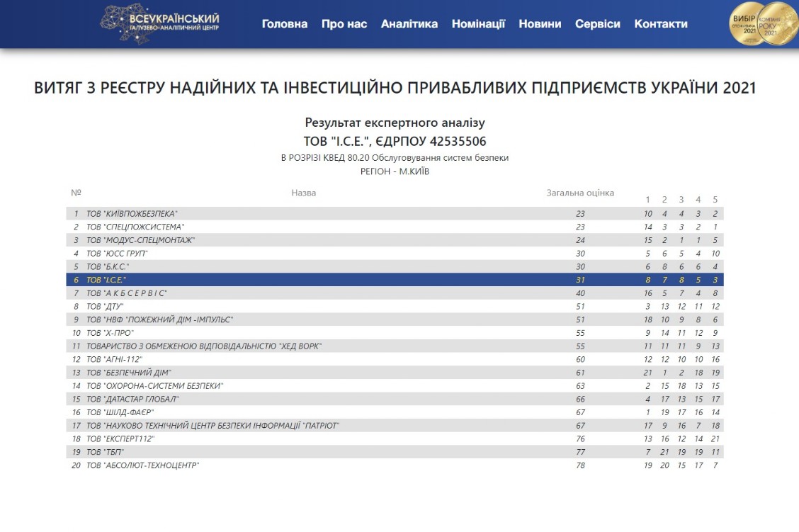Image resolution: width=799 pixels, height=532 pixels.
Task: Click sub-column header 5
Action: [x=715, y=200]
